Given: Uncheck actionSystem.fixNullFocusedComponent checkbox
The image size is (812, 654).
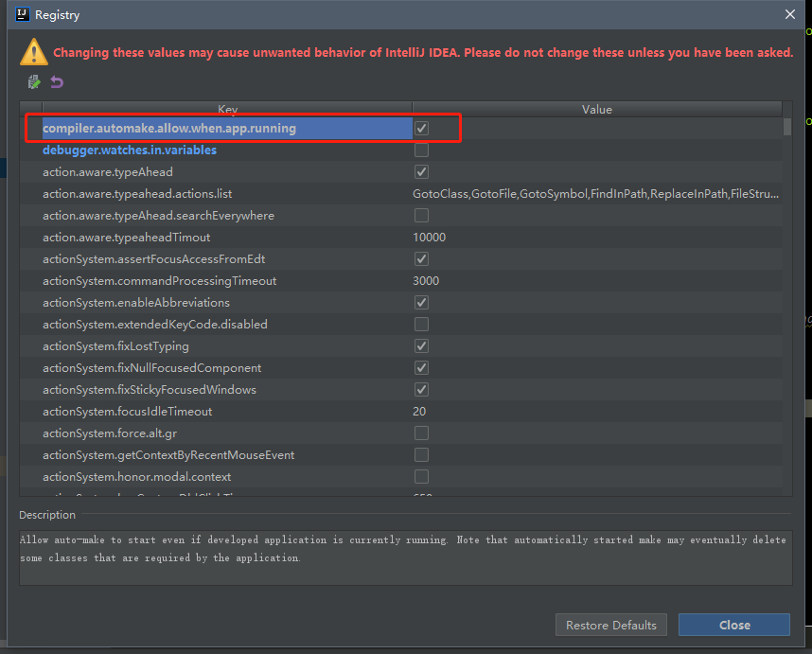Looking at the screenshot, I should (421, 367).
